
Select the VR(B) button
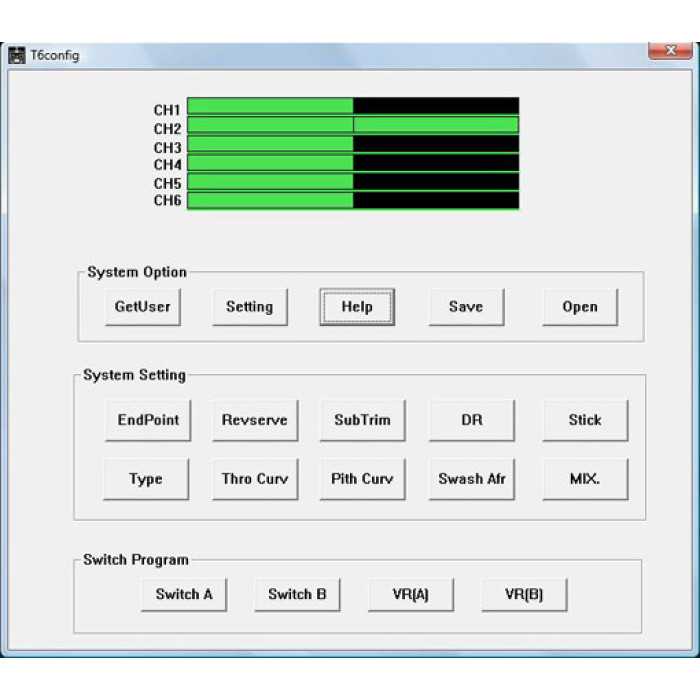(x=524, y=594)
